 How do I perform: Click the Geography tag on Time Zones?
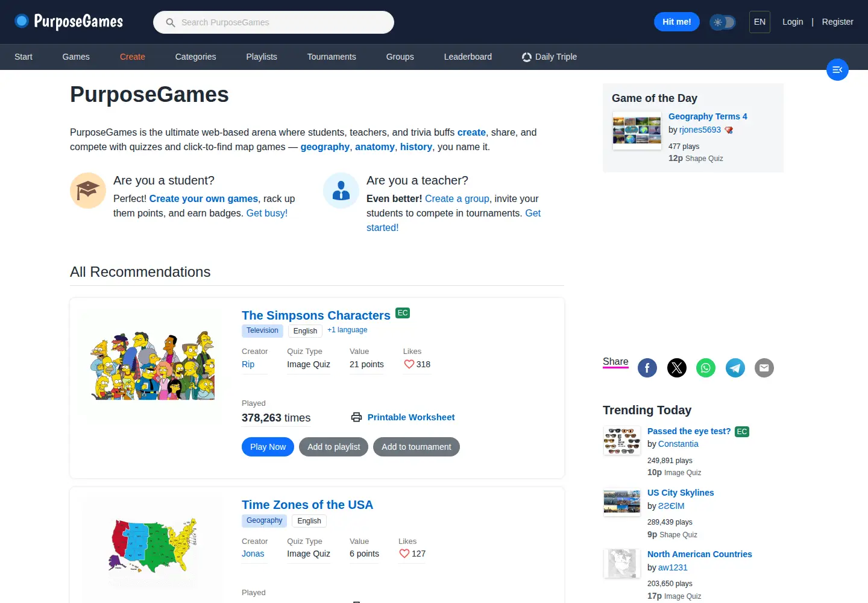pyautogui.click(x=264, y=520)
